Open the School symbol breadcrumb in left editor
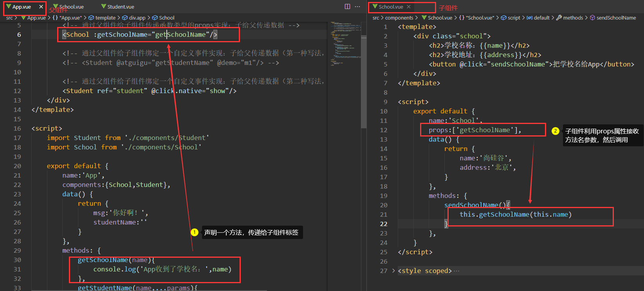 [163, 18]
